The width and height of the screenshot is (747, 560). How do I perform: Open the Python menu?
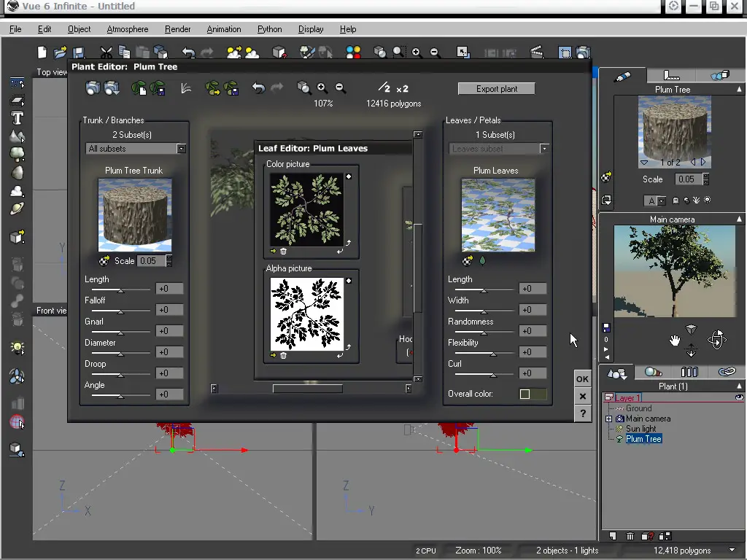point(269,29)
